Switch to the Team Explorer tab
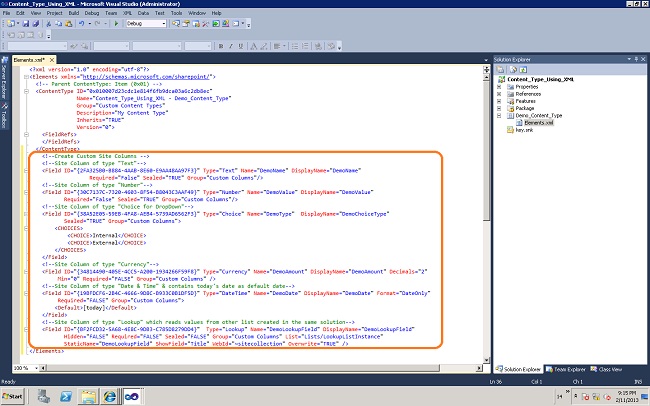 (567, 369)
